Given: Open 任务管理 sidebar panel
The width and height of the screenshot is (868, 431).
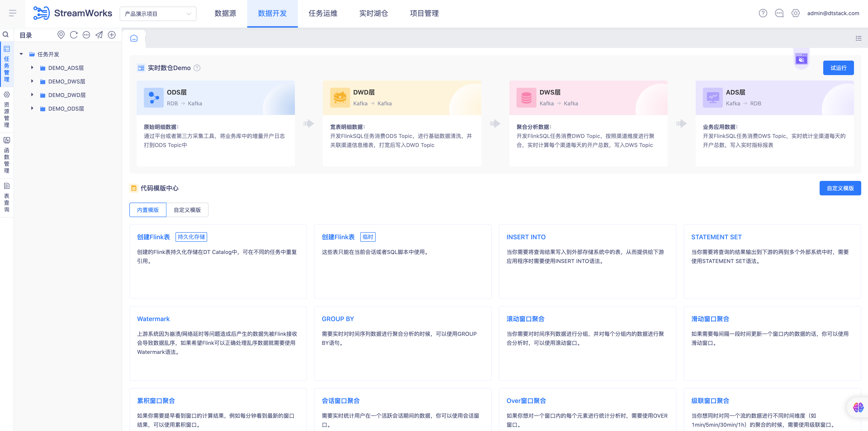Looking at the screenshot, I should (x=7, y=64).
